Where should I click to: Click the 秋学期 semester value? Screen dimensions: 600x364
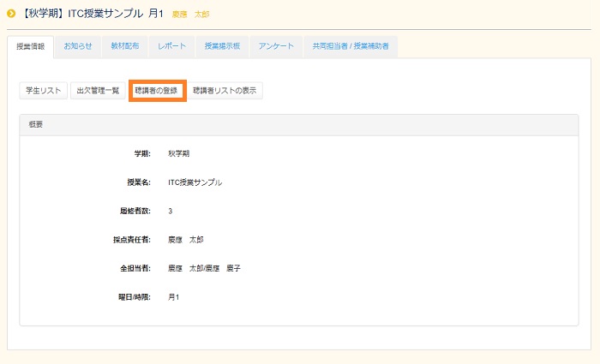[178, 154]
